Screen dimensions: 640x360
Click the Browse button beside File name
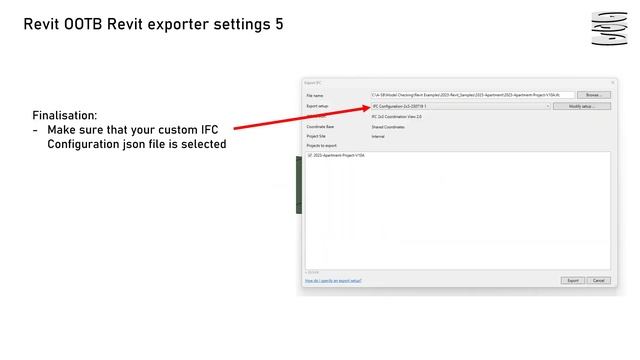click(594, 95)
